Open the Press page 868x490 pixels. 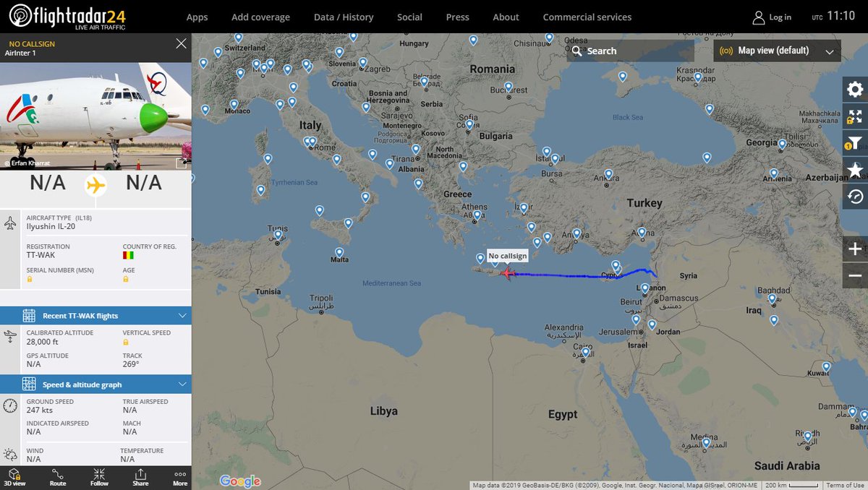point(457,17)
